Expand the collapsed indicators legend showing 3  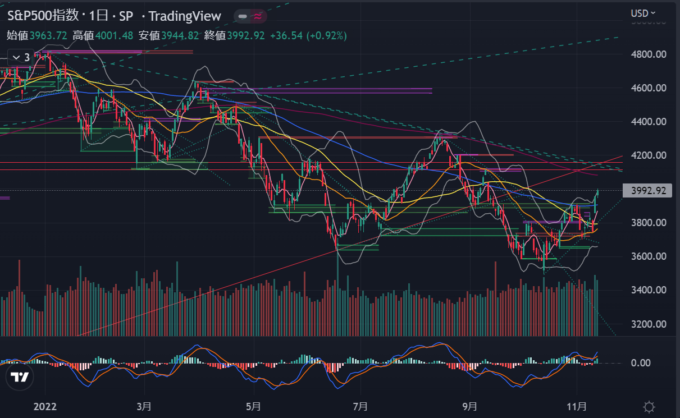click(x=19, y=57)
